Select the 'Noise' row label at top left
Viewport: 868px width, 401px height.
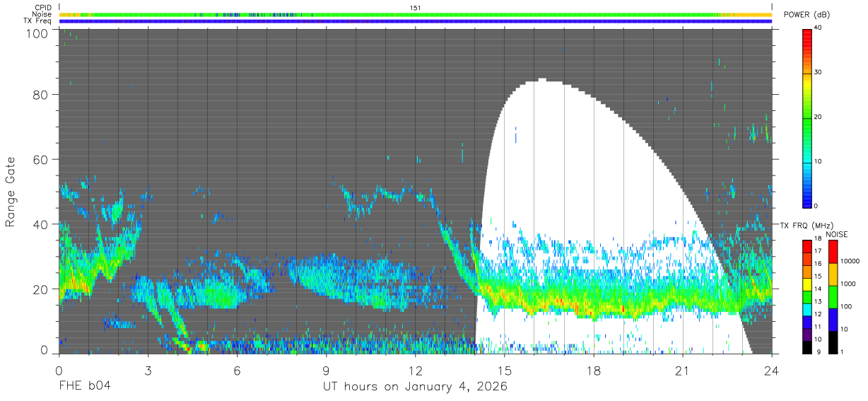click(x=42, y=14)
